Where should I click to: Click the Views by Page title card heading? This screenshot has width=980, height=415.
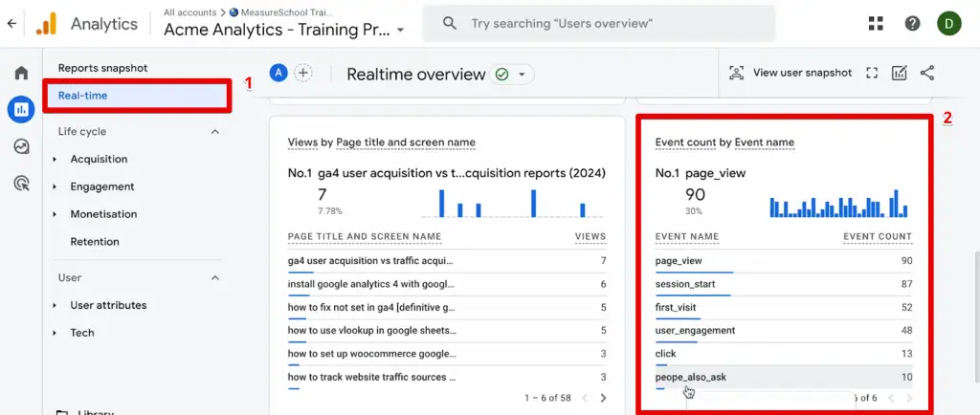[381, 142]
